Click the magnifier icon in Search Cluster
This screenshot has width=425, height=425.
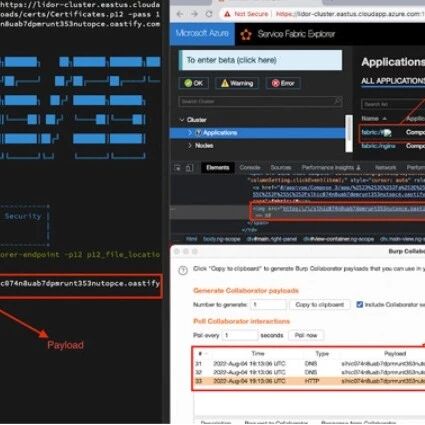pyautogui.click(x=338, y=101)
